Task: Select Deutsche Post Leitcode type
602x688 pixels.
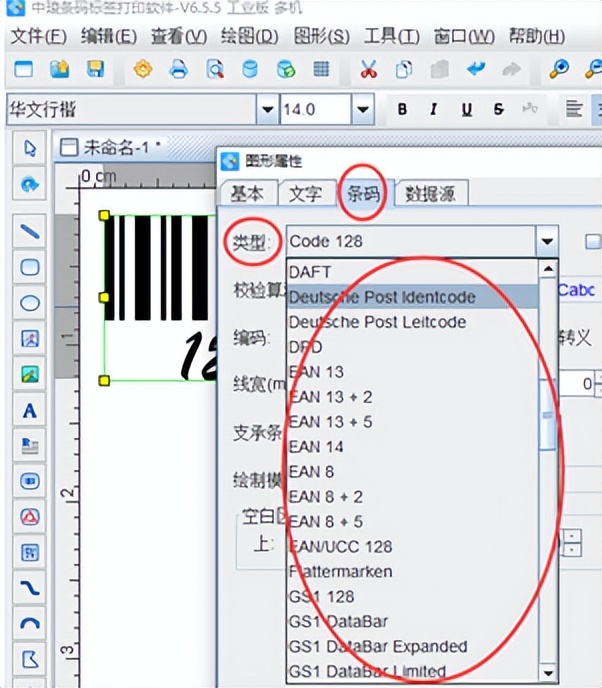Action: coord(412,322)
